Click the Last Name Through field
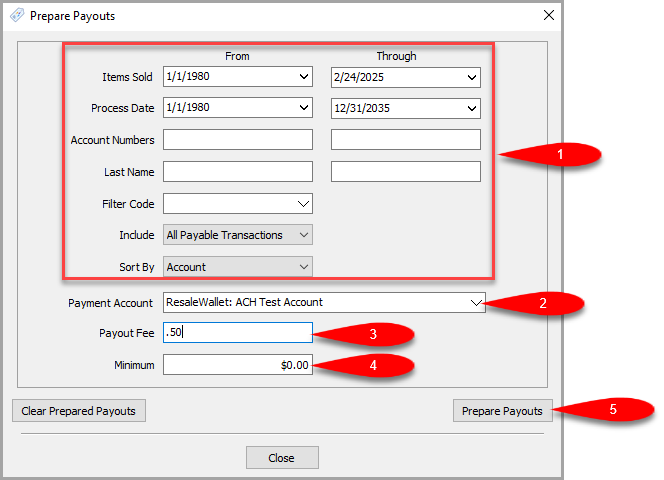 pos(406,172)
